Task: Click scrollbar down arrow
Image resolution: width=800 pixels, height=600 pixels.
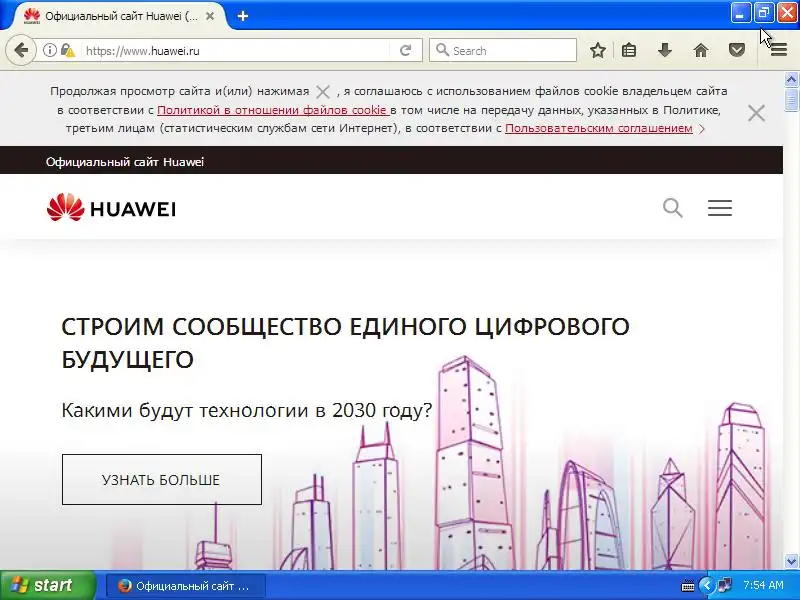Action: click(791, 562)
